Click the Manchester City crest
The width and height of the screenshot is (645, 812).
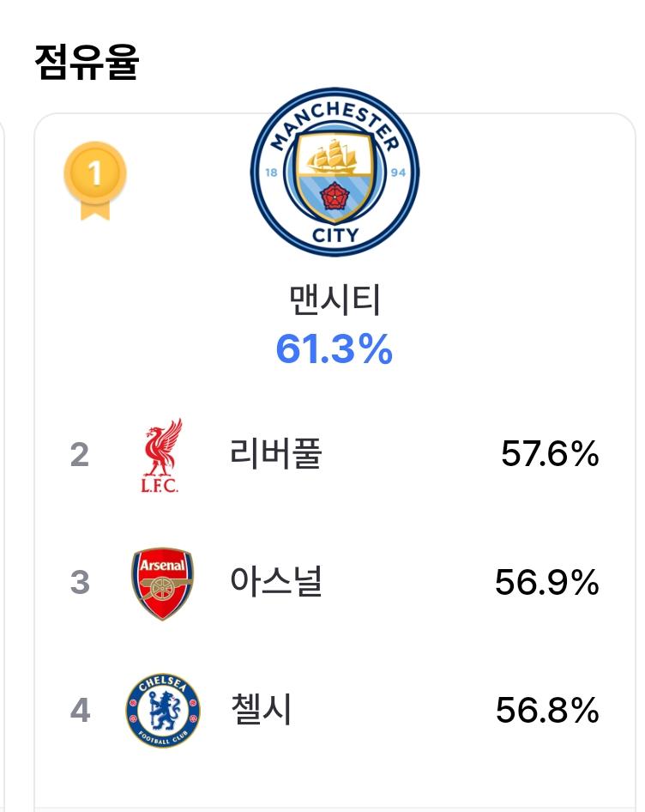click(335, 172)
